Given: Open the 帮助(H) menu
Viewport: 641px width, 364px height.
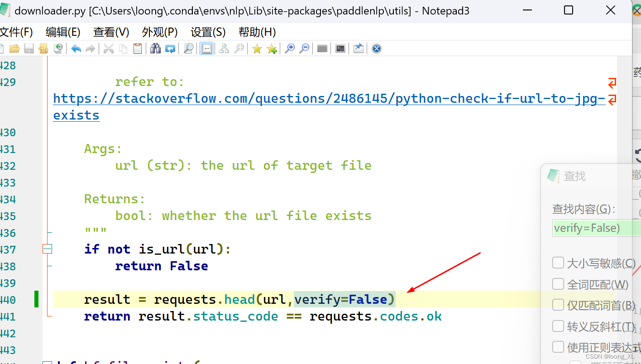Looking at the screenshot, I should 257,32.
